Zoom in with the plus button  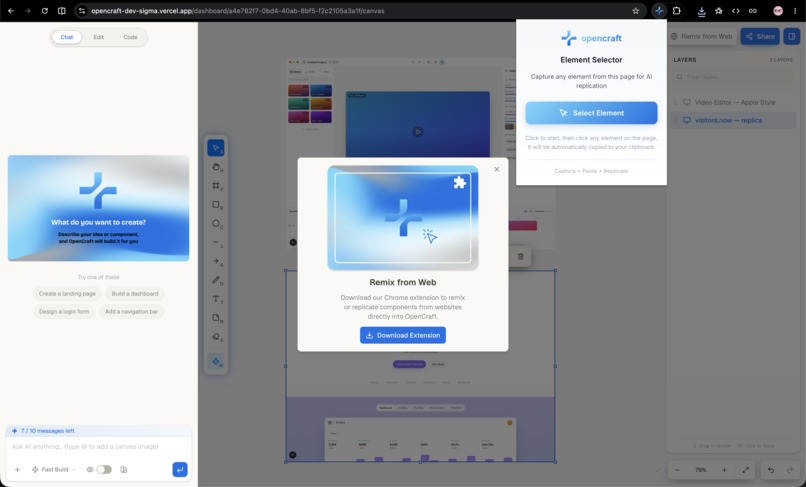tap(724, 470)
